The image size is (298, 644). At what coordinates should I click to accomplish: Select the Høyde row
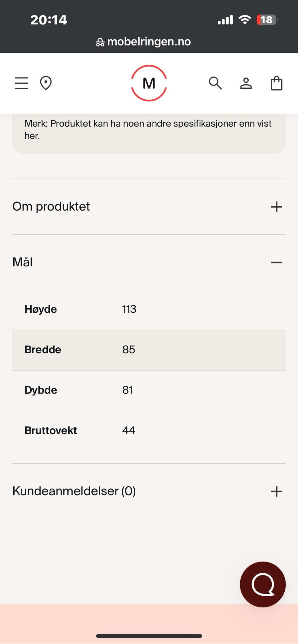pos(149,309)
